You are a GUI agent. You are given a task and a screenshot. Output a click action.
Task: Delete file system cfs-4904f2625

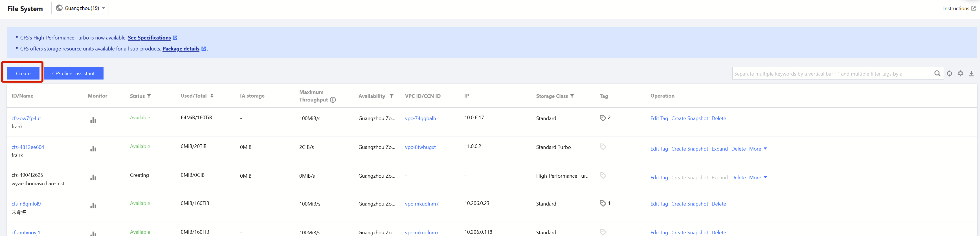[x=739, y=177]
